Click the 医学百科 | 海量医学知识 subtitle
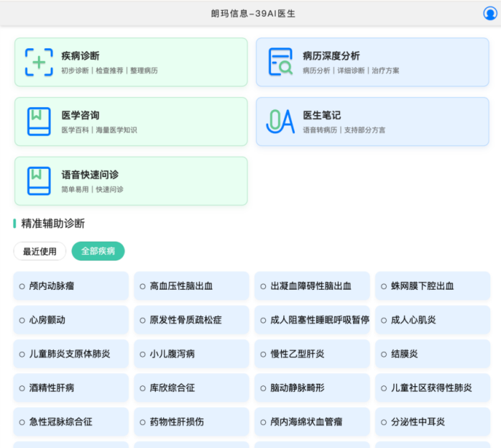Image resolution: width=501 pixels, height=448 pixels. click(x=99, y=130)
